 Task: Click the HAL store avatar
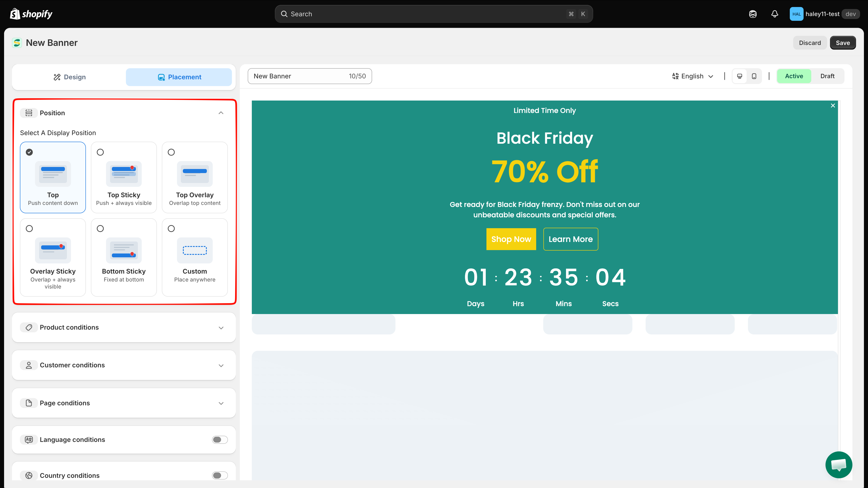[x=796, y=14]
